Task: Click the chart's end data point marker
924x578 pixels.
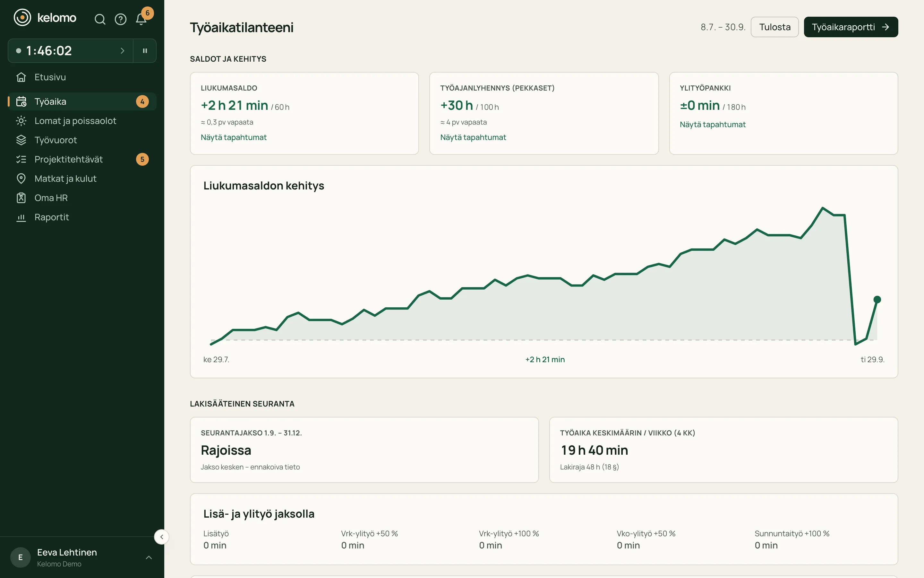Action: [x=877, y=299]
